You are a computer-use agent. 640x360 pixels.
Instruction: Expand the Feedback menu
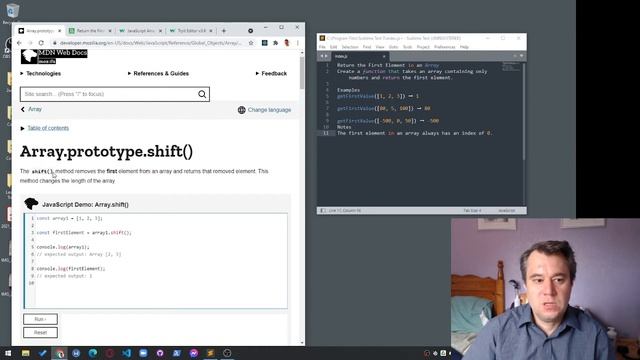pyautogui.click(x=271, y=73)
